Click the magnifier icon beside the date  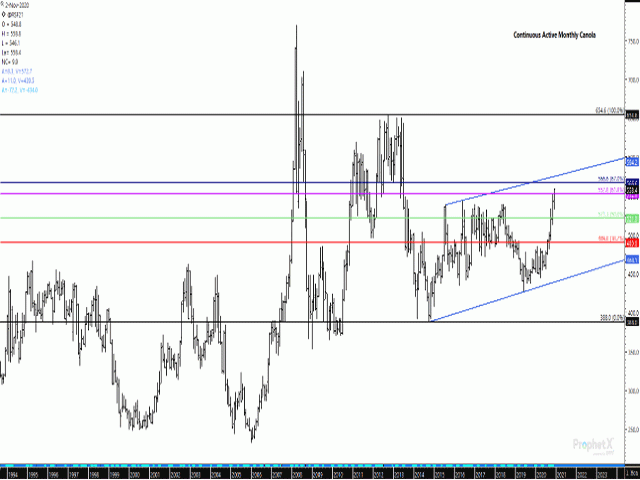2,3
